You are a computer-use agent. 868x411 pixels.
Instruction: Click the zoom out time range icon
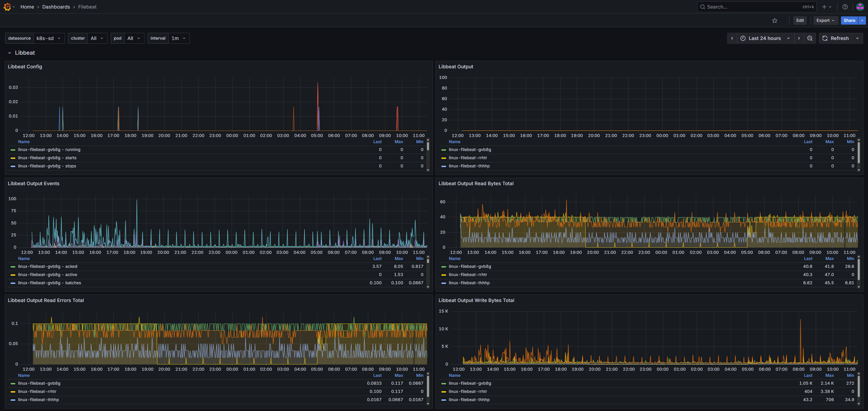[810, 38]
